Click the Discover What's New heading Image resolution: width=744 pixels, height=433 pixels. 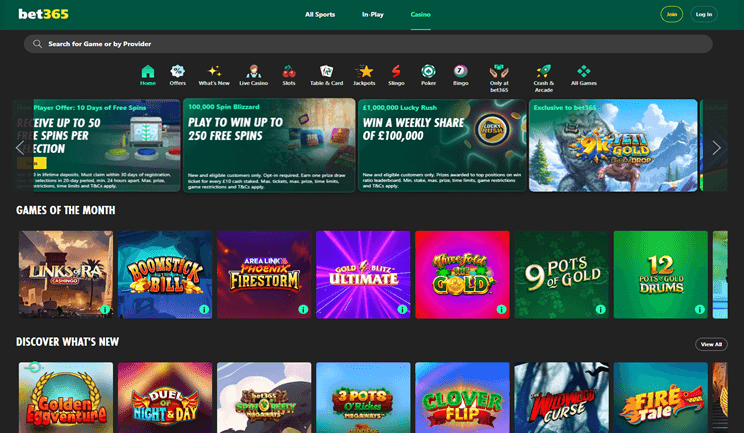pyautogui.click(x=67, y=342)
